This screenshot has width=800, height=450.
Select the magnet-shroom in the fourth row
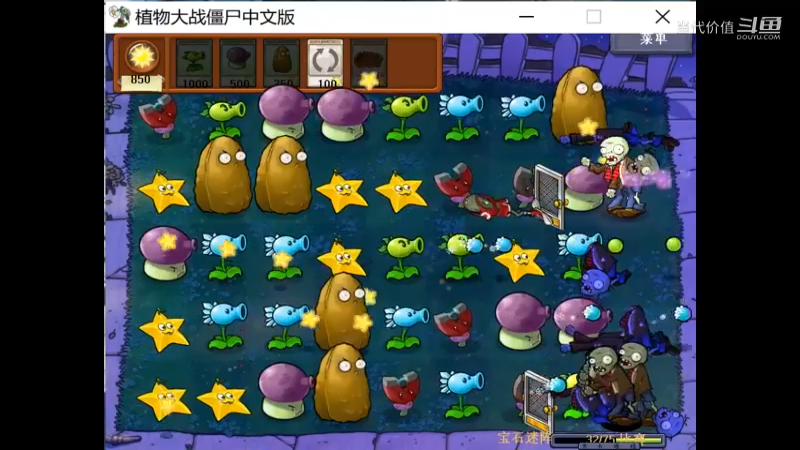point(453,323)
